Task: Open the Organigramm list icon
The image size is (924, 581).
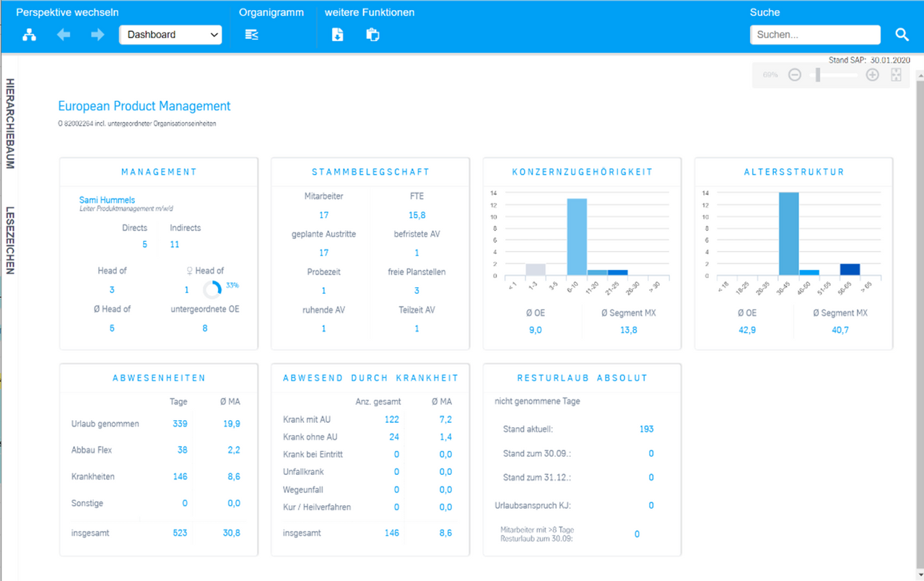Action: [x=251, y=35]
